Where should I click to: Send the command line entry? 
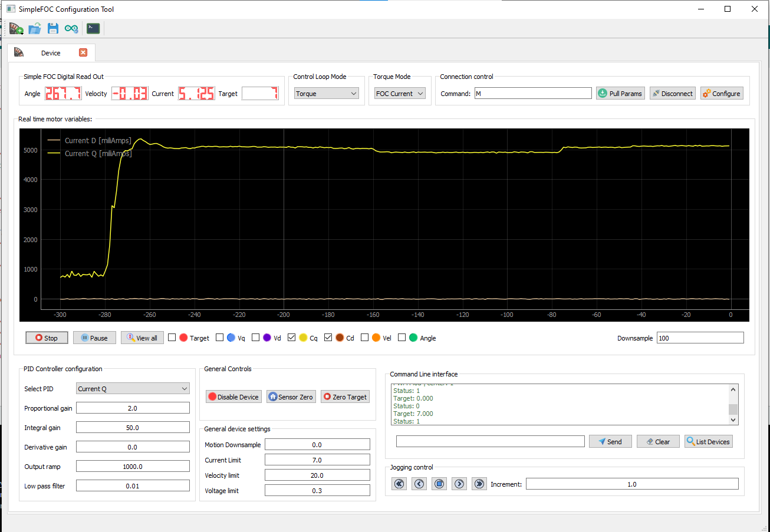(x=610, y=441)
